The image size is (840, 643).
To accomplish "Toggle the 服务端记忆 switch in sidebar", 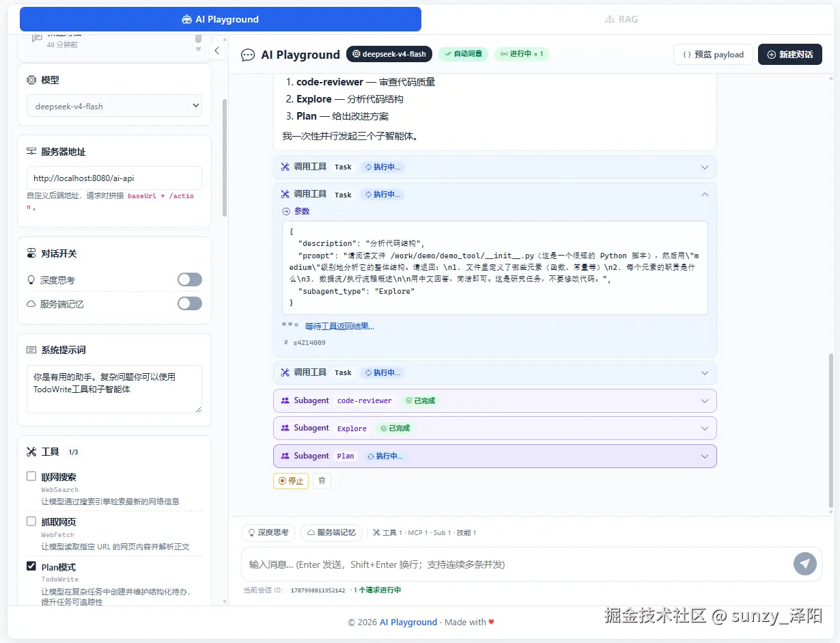I will (190, 303).
